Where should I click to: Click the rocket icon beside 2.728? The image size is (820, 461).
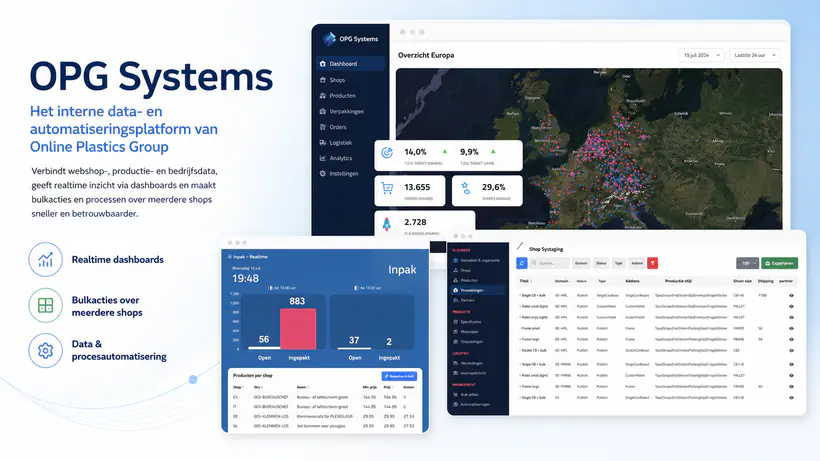pyautogui.click(x=386, y=224)
